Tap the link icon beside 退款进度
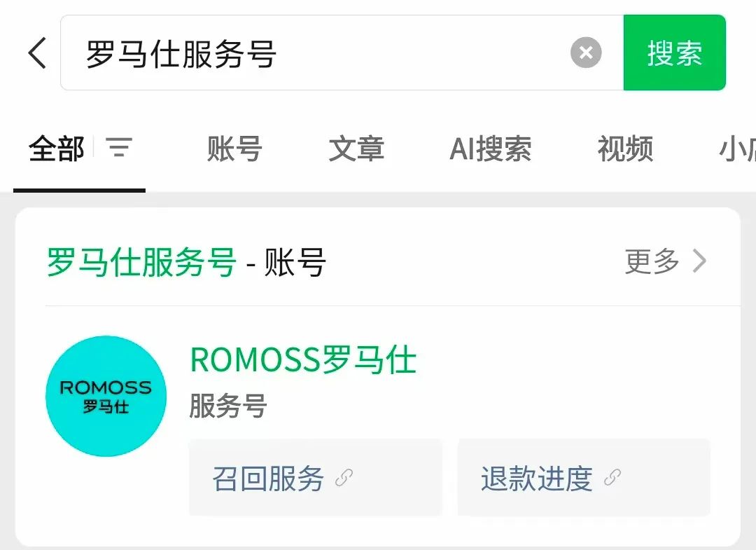Image resolution: width=756 pixels, height=550 pixels. coord(612,478)
